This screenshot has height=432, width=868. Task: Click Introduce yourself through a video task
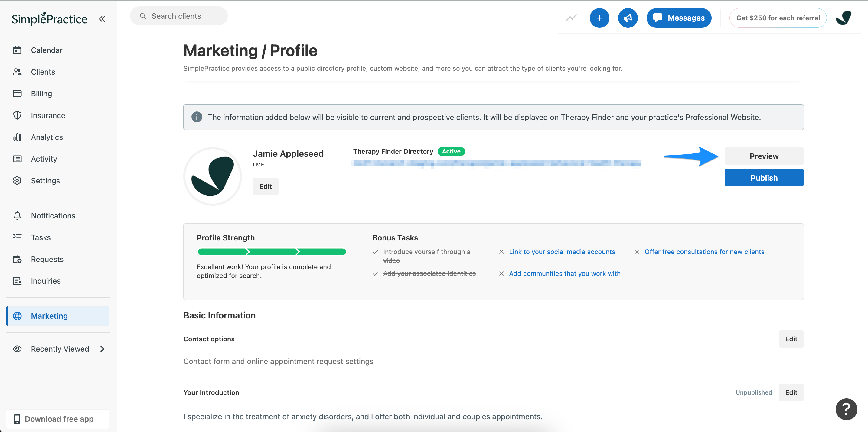point(426,256)
